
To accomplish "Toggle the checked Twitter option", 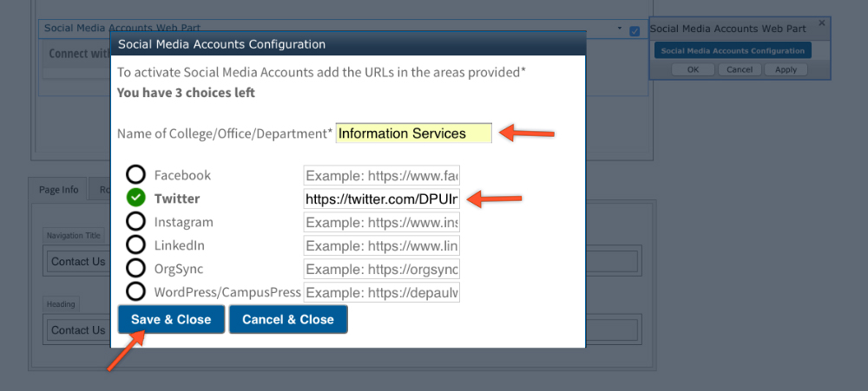I will pos(135,198).
